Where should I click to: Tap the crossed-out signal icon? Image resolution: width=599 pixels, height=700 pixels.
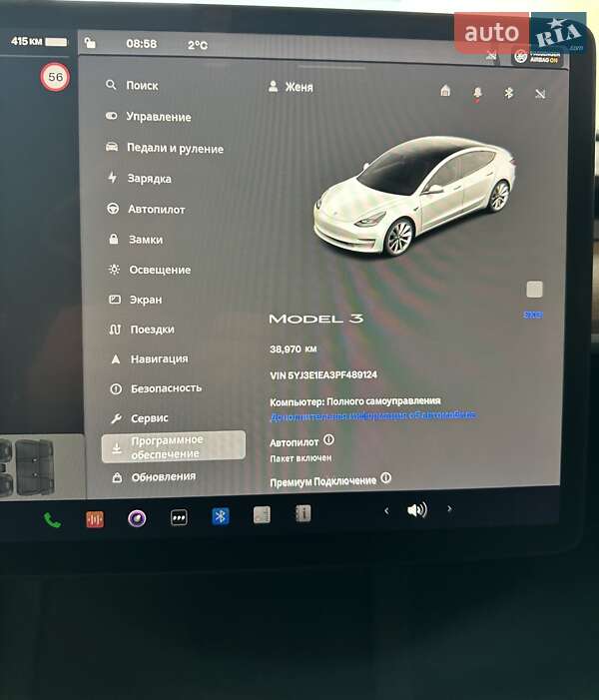pos(540,93)
